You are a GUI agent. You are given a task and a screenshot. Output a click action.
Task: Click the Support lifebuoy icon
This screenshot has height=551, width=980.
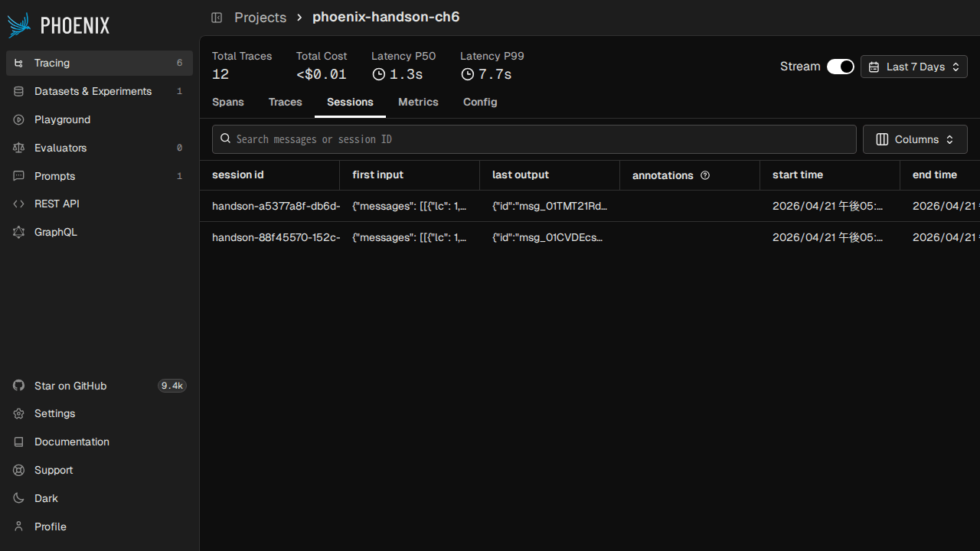pos(19,471)
